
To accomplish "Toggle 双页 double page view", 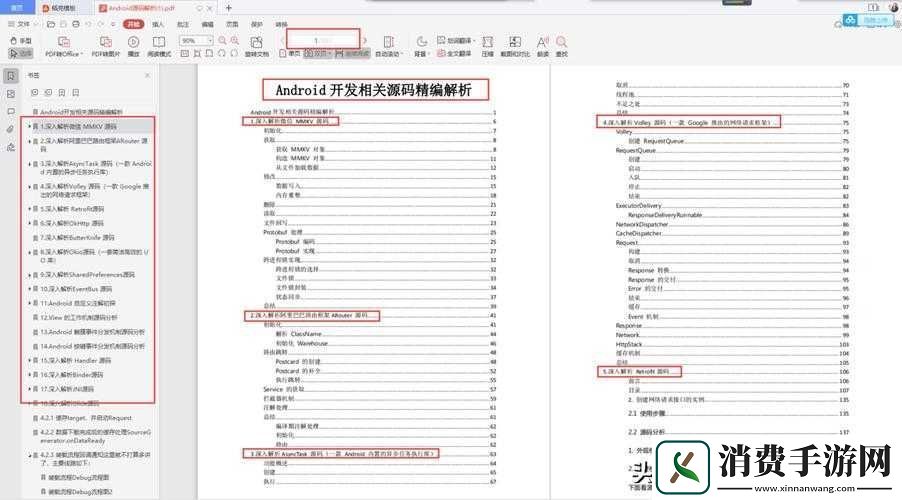I will [x=320, y=52].
